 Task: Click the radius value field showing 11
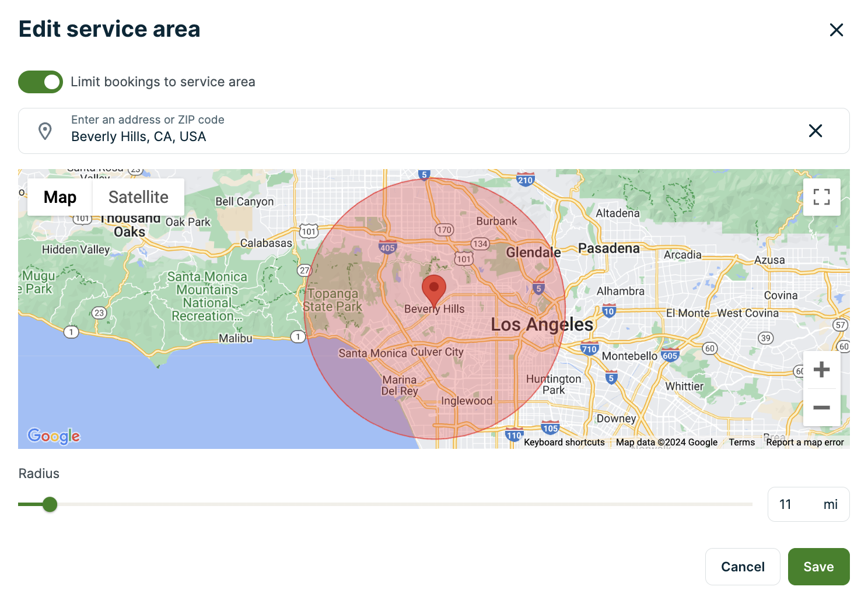click(786, 504)
